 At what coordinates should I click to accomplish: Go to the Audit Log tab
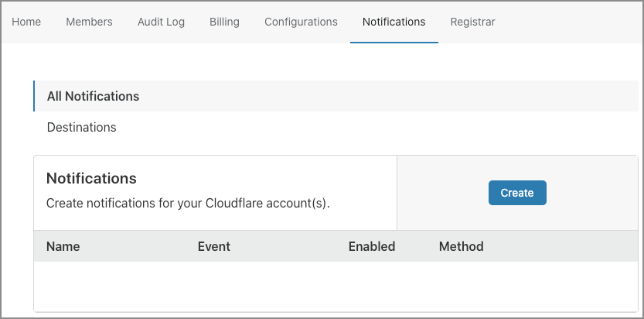[x=161, y=22]
